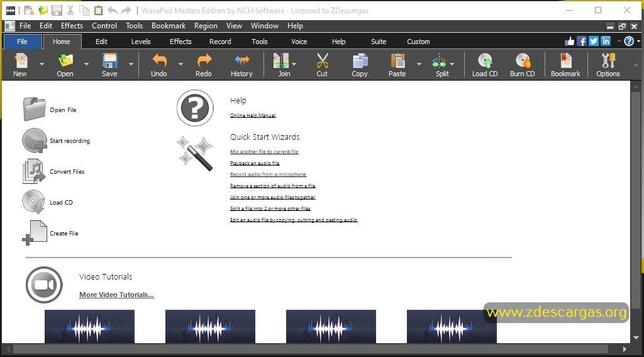The height and width of the screenshot is (357, 644).
Task: Click the Create File icon
Action: [x=35, y=233]
